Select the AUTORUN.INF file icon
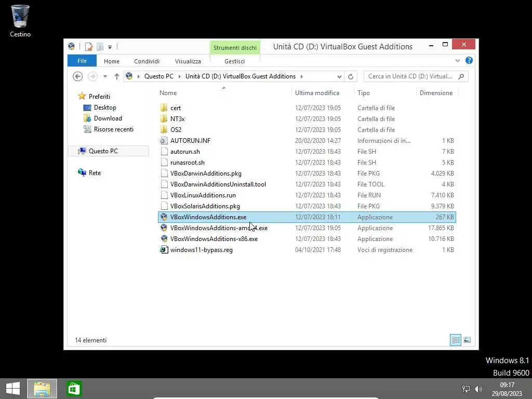 [164, 140]
